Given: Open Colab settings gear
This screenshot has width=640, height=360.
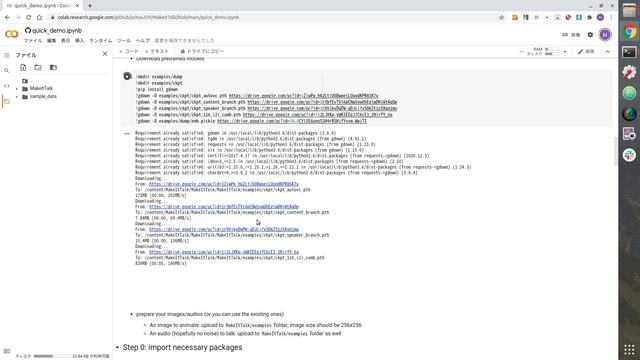Looking at the screenshot, I should [x=590, y=35].
